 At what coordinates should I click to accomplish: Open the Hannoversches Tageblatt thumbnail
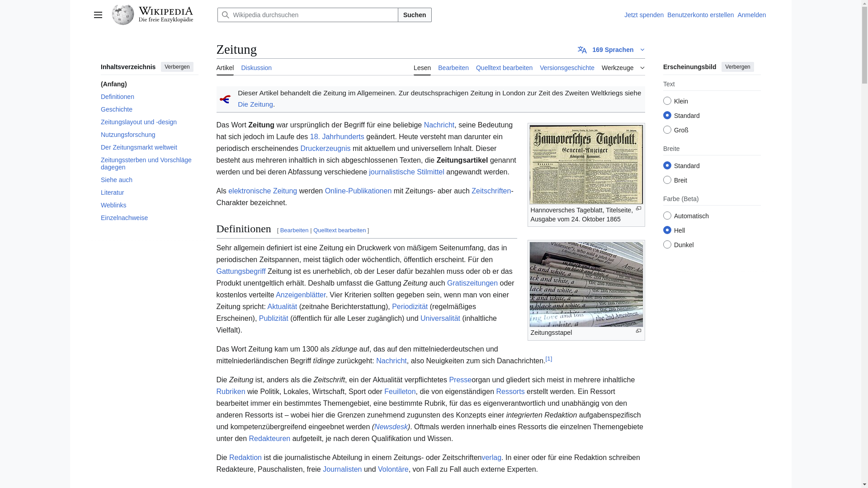pos(586,164)
